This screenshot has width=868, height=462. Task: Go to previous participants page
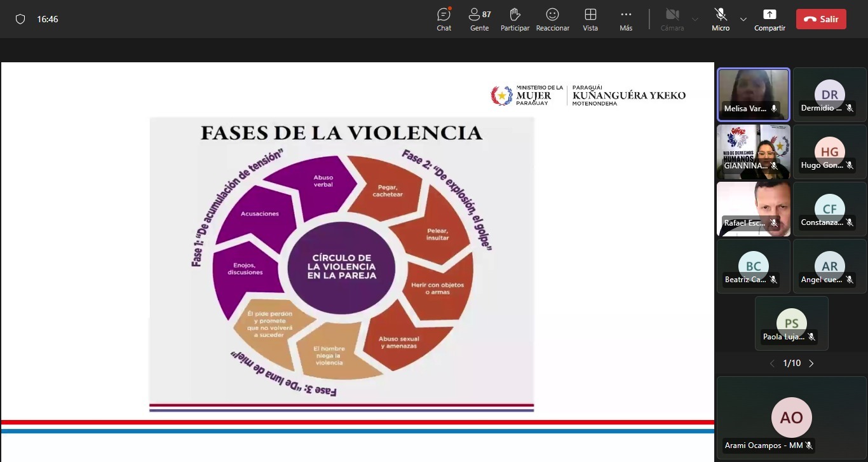[x=772, y=363]
